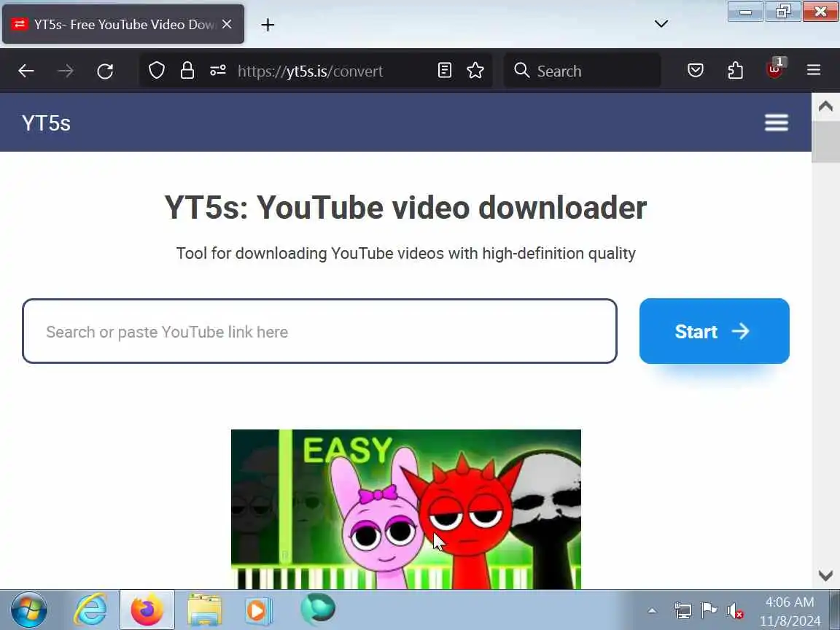Viewport: 840px width, 630px height.
Task: Save page to Pocket
Action: click(x=696, y=70)
